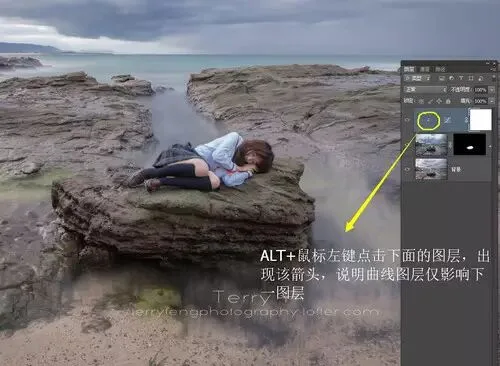Lock transparent pixels icon
The image size is (500, 366).
(421, 101)
